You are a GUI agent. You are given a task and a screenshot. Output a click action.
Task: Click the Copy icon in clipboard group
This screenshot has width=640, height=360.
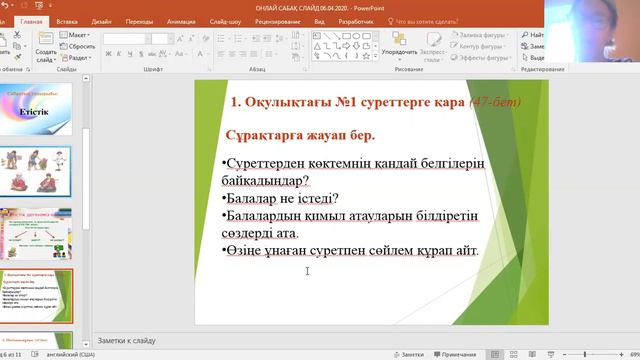pyautogui.click(x=17, y=46)
